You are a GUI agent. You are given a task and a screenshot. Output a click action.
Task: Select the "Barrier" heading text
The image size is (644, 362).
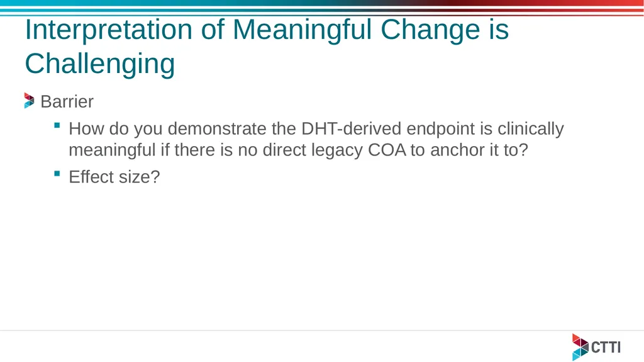pyautogui.click(x=67, y=101)
